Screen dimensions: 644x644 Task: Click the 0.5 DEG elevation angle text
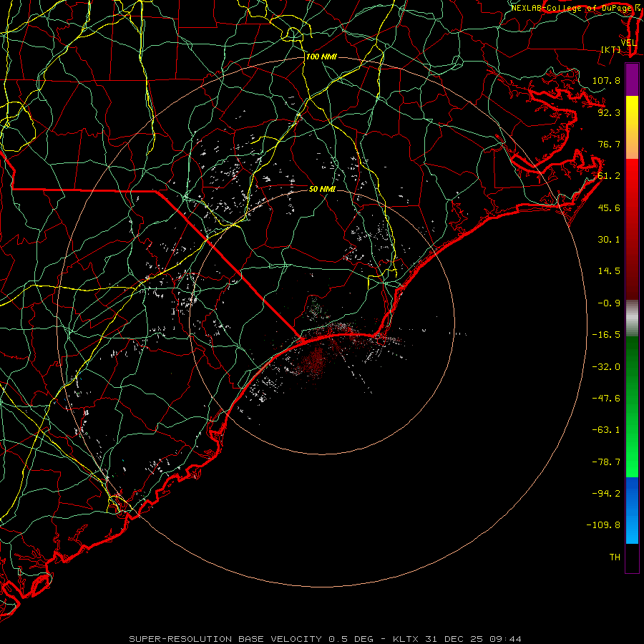(351, 639)
